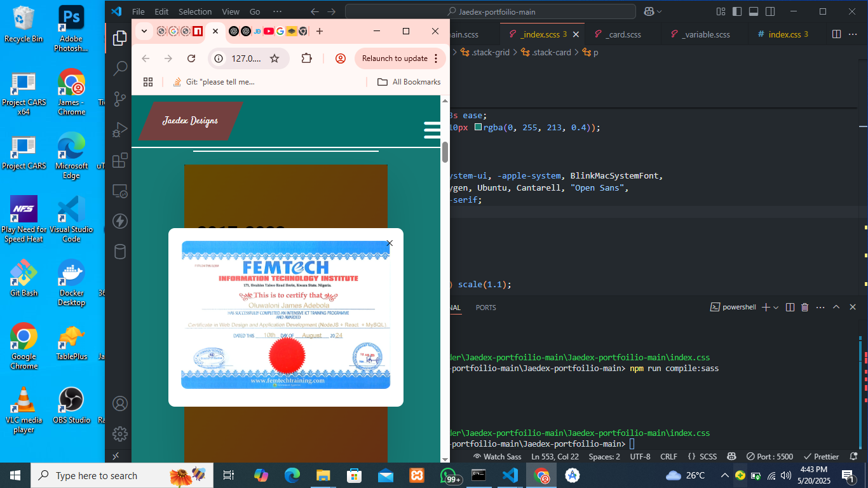Open the File menu in VS Code
Screen dimensions: 868x488
coord(138,11)
